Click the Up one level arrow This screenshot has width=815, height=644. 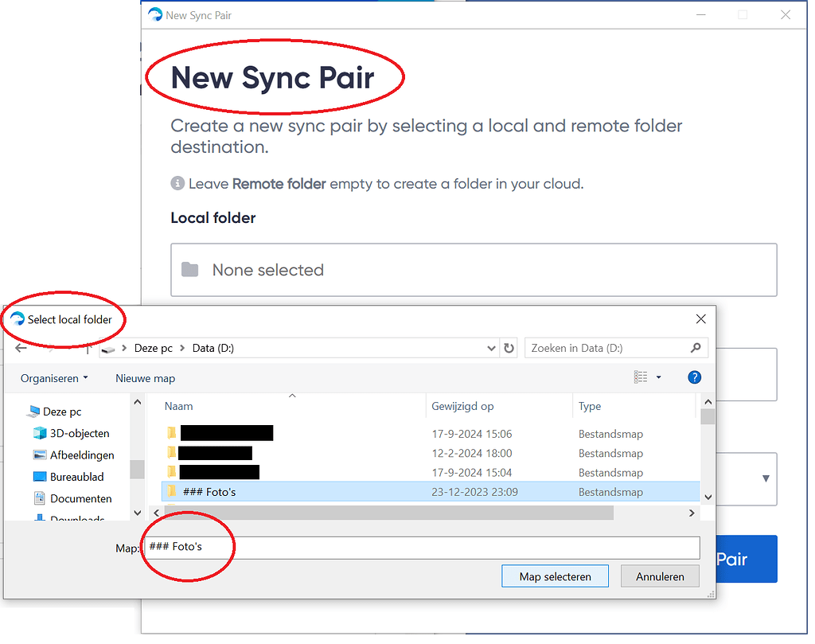[88, 348]
